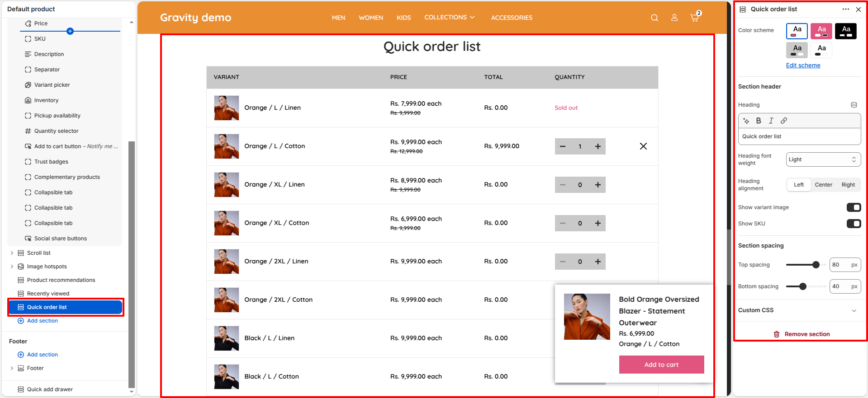The height and width of the screenshot is (398, 868).
Task: Increase quantity for Orange / L / Cotton
Action: point(598,146)
